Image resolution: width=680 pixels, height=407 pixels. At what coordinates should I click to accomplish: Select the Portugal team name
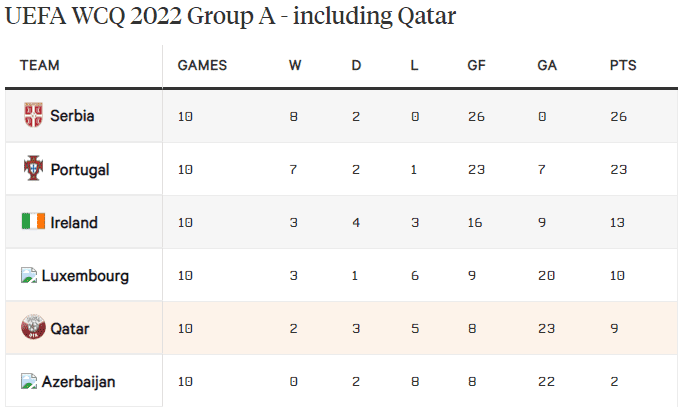click(x=80, y=170)
